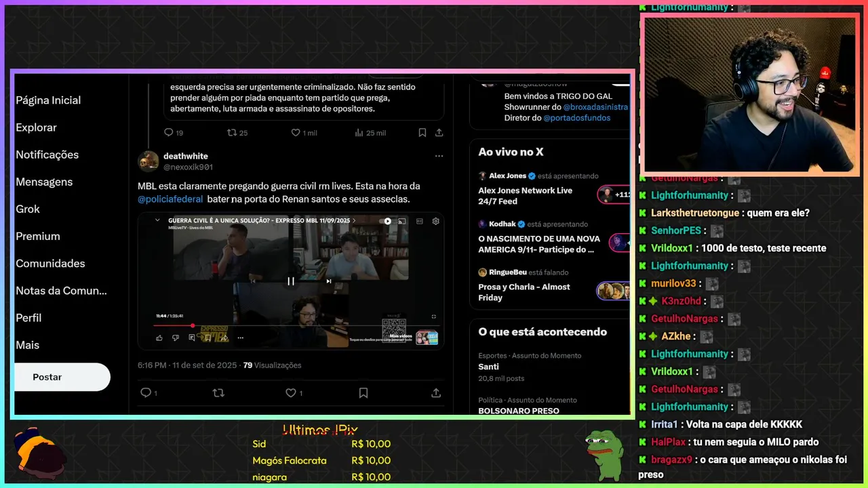
Task: Open deathwhite's profile avatar
Action: pyautogui.click(x=148, y=161)
